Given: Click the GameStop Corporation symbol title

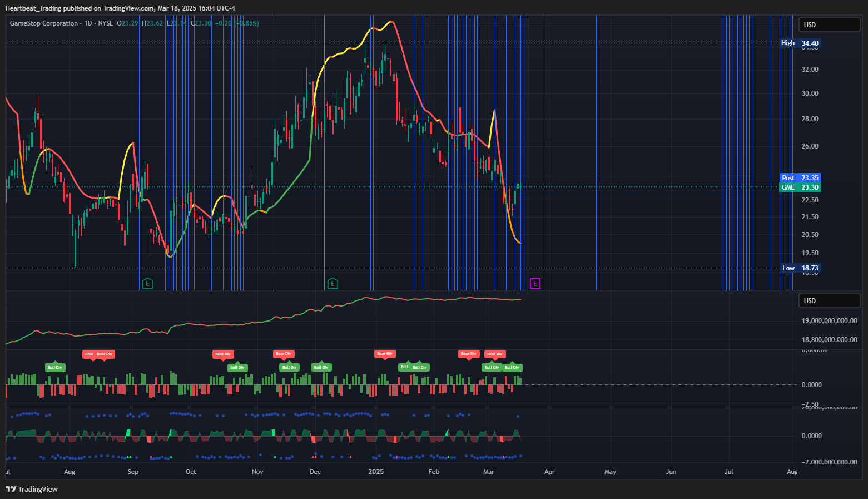Looking at the screenshot, I should [44, 23].
